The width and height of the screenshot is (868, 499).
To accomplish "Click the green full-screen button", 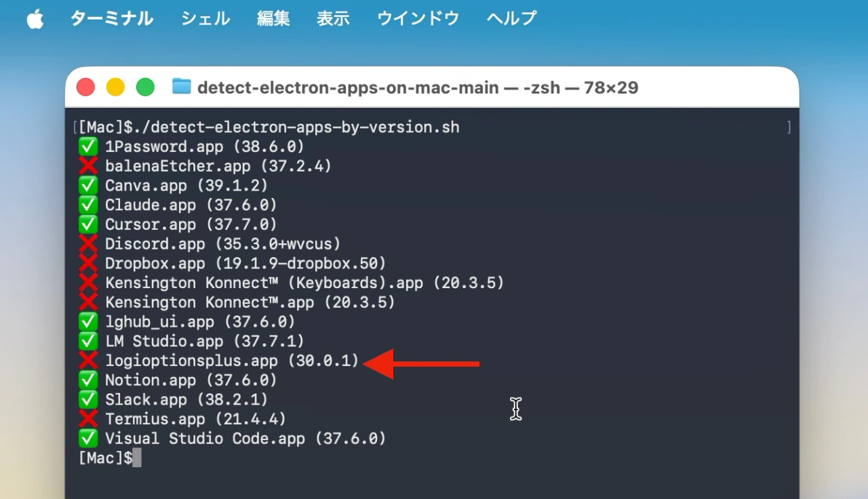I will pos(145,87).
